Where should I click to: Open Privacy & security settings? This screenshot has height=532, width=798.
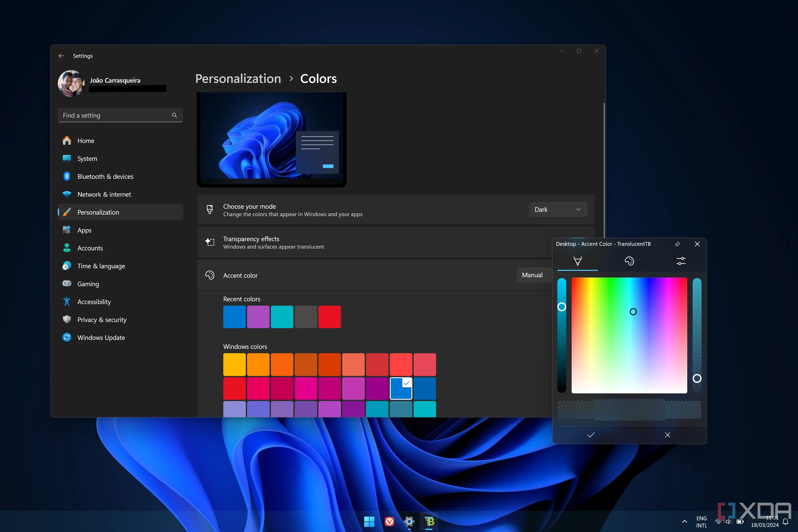point(120,320)
